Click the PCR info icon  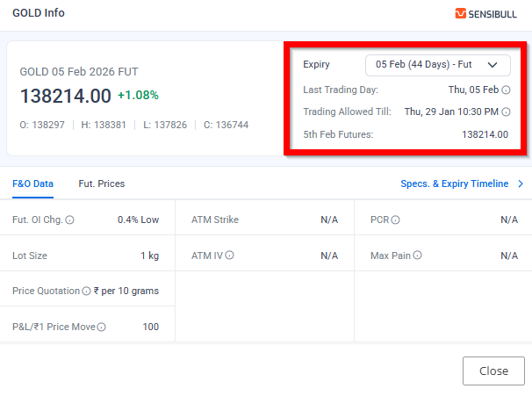395,220
